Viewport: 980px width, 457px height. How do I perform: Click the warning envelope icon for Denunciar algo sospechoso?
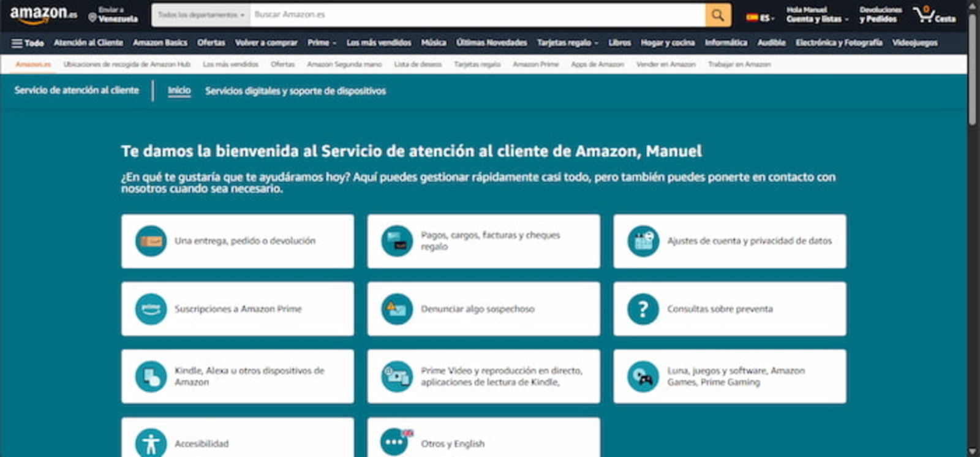coord(397,309)
